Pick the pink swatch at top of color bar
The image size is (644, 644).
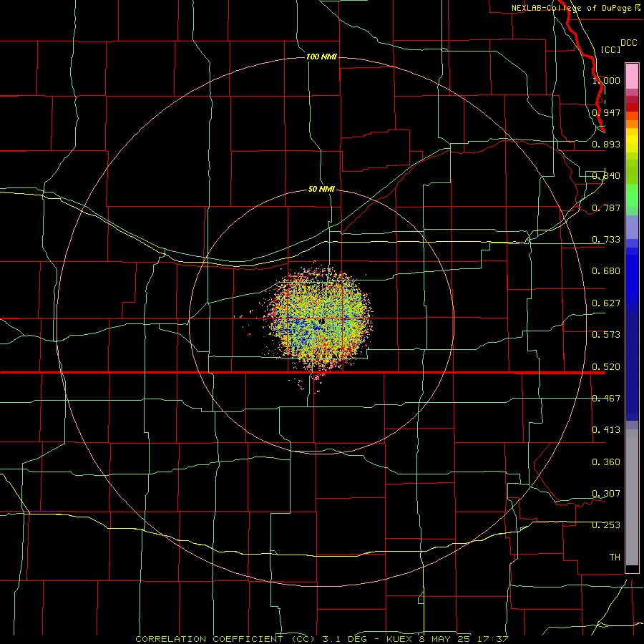632,77
